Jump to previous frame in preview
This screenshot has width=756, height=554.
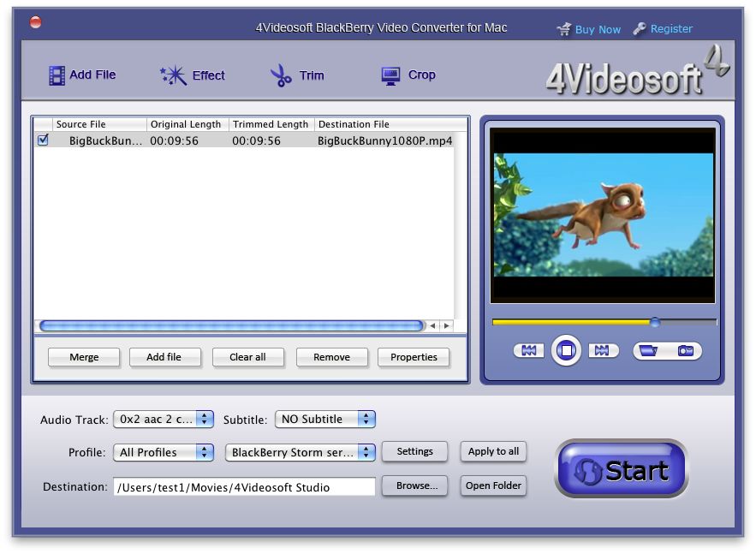pos(529,350)
